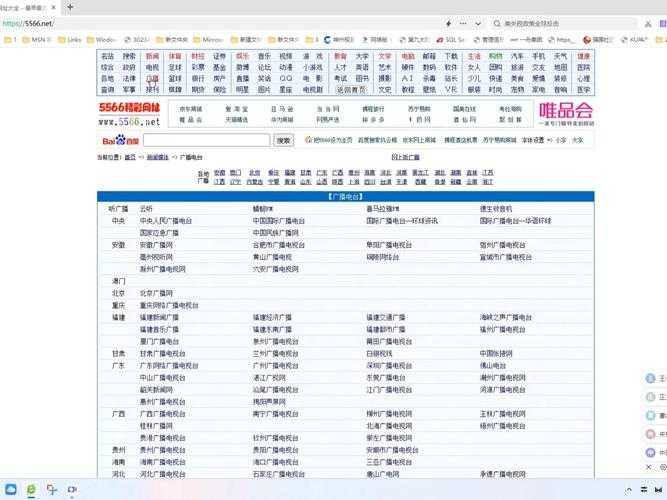Open 兰州广播电视台 link
The width and height of the screenshot is (667, 500).
[x=276, y=354]
